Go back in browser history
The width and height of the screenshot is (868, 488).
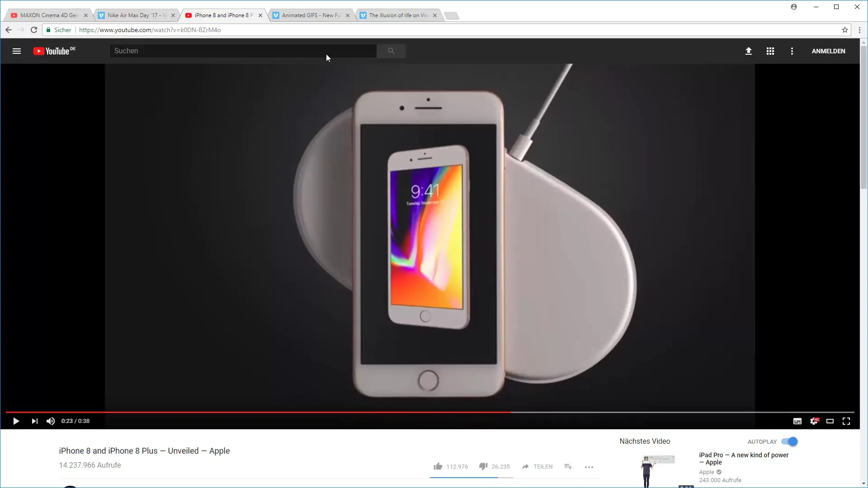[9, 30]
